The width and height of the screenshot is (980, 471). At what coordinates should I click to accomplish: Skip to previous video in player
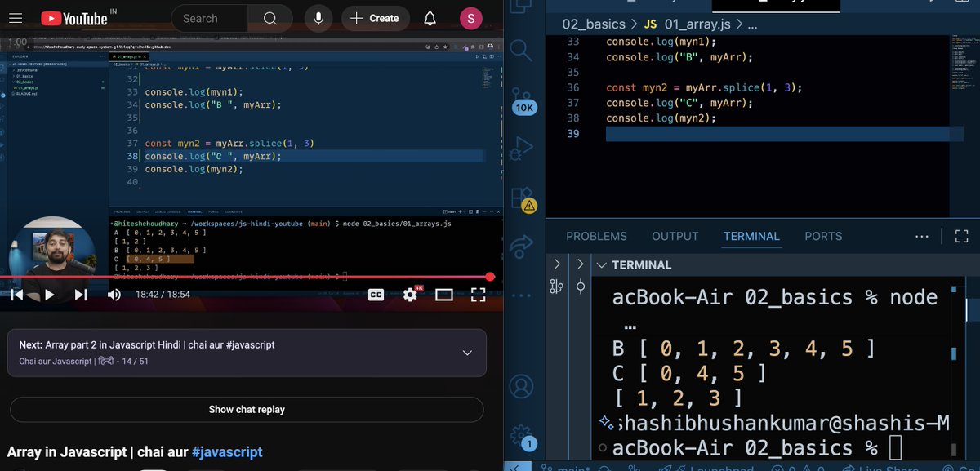point(17,295)
